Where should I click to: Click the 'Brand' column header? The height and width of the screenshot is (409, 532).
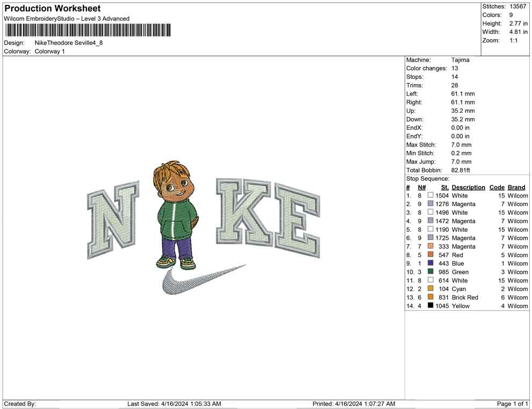pos(516,187)
